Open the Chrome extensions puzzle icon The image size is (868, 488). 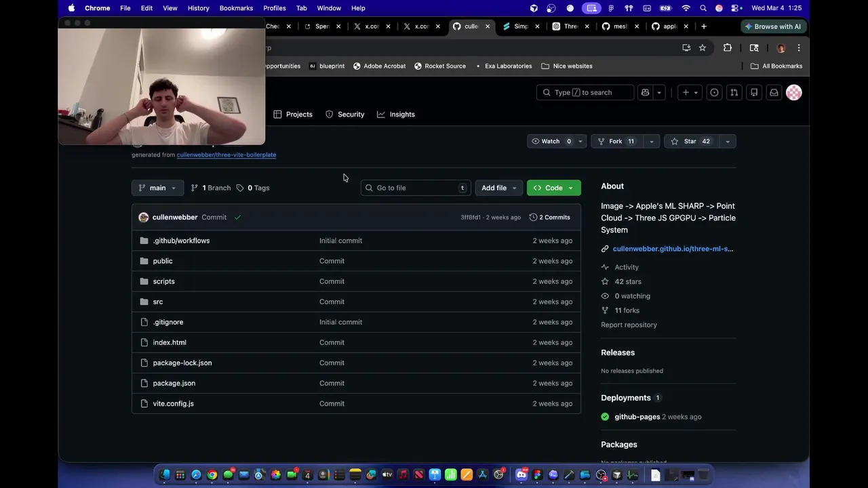[728, 47]
